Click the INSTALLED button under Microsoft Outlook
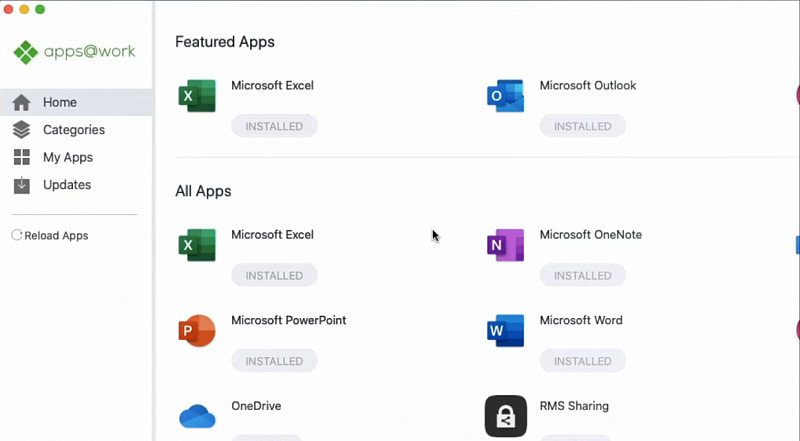 583,126
